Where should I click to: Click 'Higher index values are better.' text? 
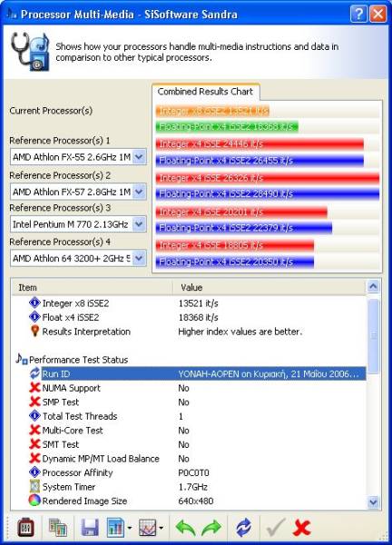click(x=240, y=332)
